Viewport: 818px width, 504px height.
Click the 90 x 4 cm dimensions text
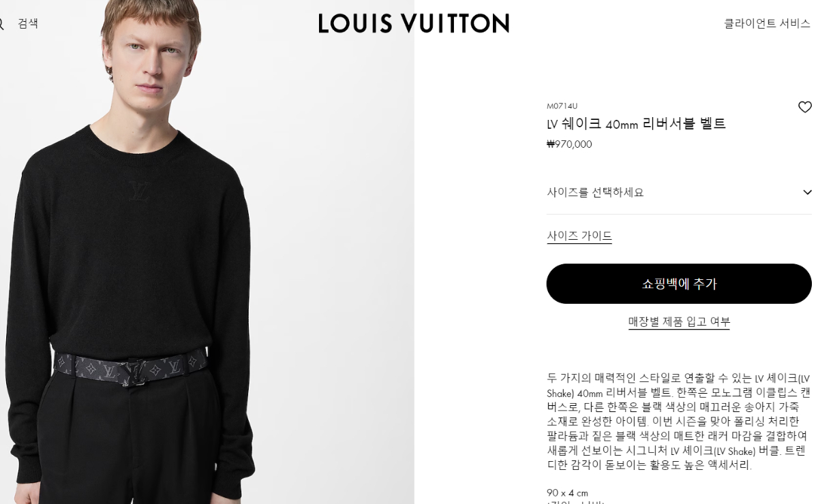pyautogui.click(x=567, y=493)
